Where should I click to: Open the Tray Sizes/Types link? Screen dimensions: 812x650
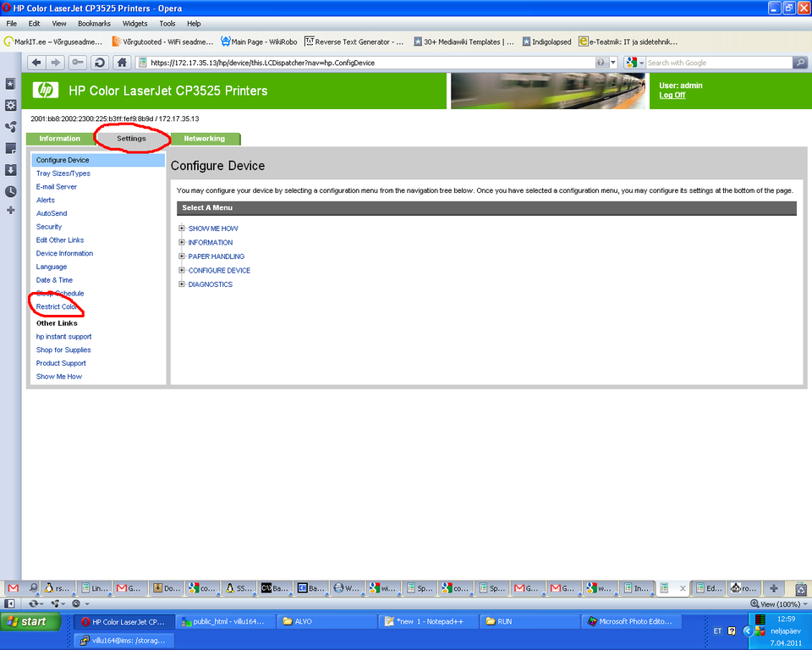pyautogui.click(x=63, y=174)
